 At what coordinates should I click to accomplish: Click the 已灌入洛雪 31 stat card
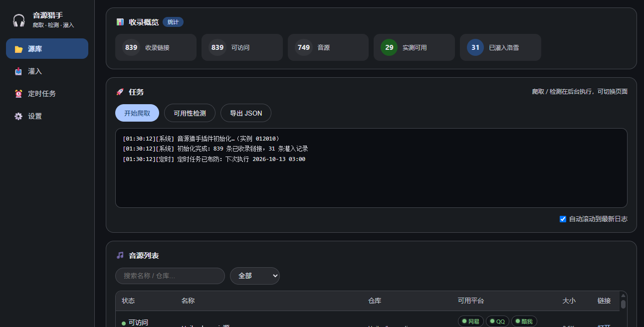tap(500, 47)
